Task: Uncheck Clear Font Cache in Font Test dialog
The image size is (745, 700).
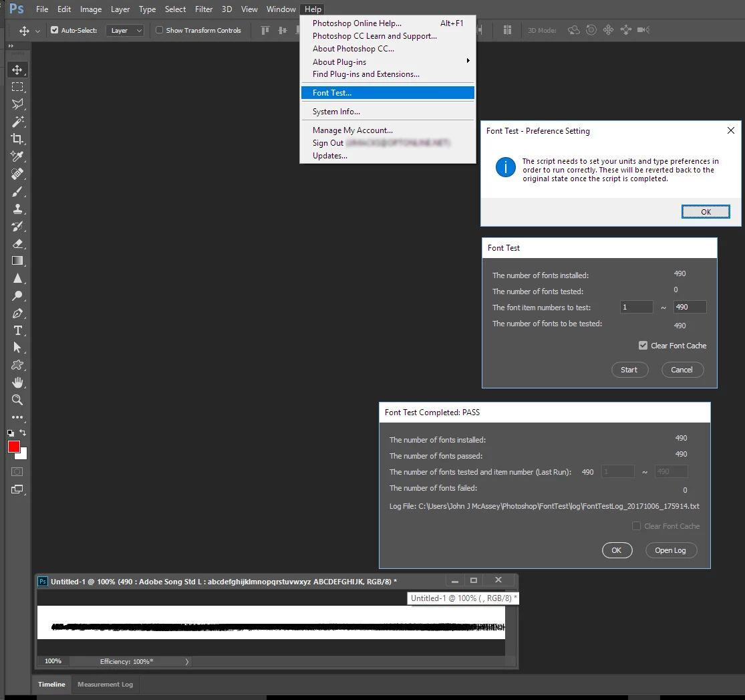Action: click(643, 345)
